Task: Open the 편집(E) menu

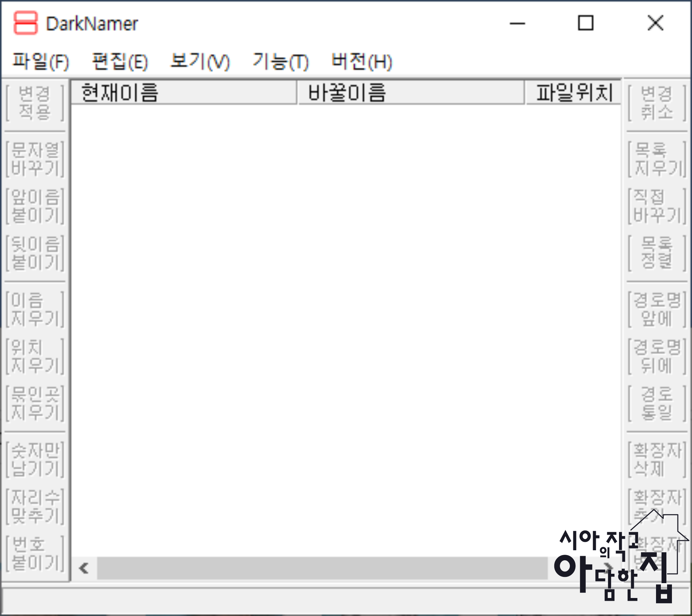Action: [120, 62]
